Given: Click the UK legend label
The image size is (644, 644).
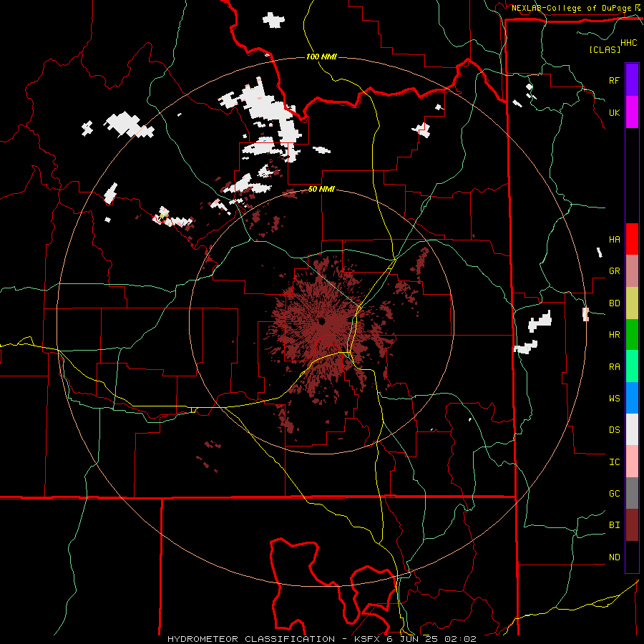Looking at the screenshot, I should click(614, 112).
